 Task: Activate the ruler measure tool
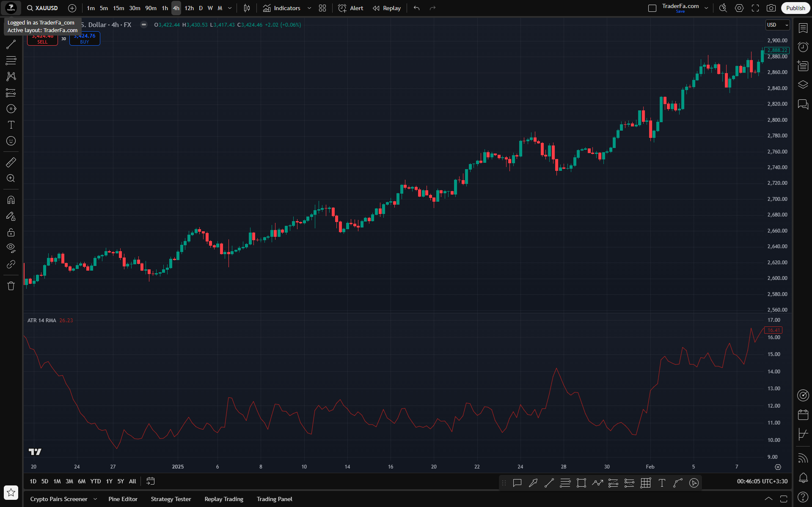[11, 162]
